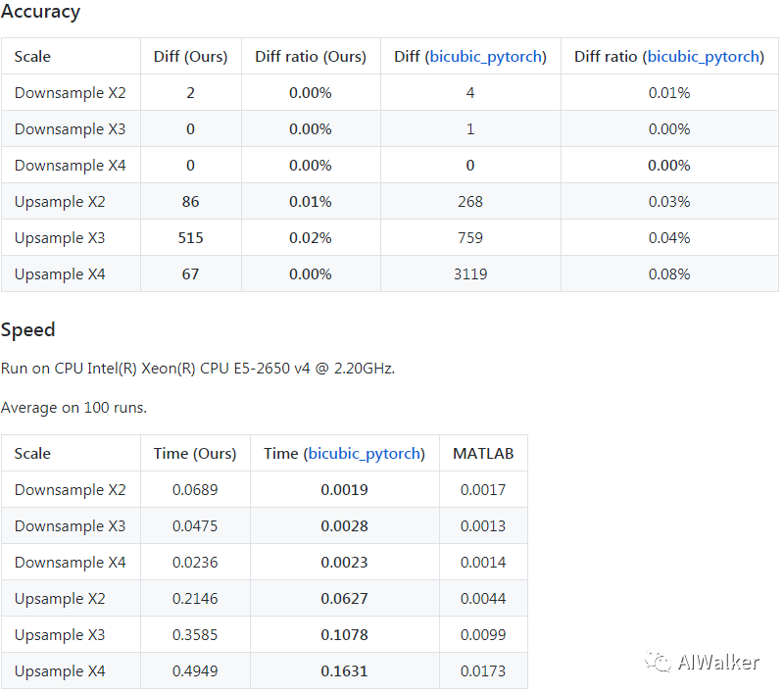Select the time value 0.4949
The width and height of the screenshot is (784, 694).
(195, 671)
